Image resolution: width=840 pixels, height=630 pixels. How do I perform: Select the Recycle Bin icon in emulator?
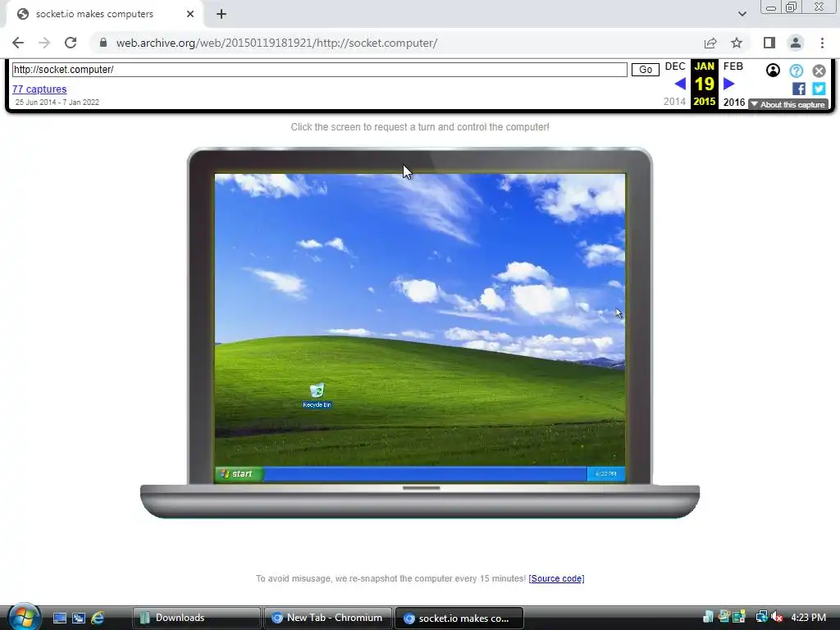click(317, 396)
